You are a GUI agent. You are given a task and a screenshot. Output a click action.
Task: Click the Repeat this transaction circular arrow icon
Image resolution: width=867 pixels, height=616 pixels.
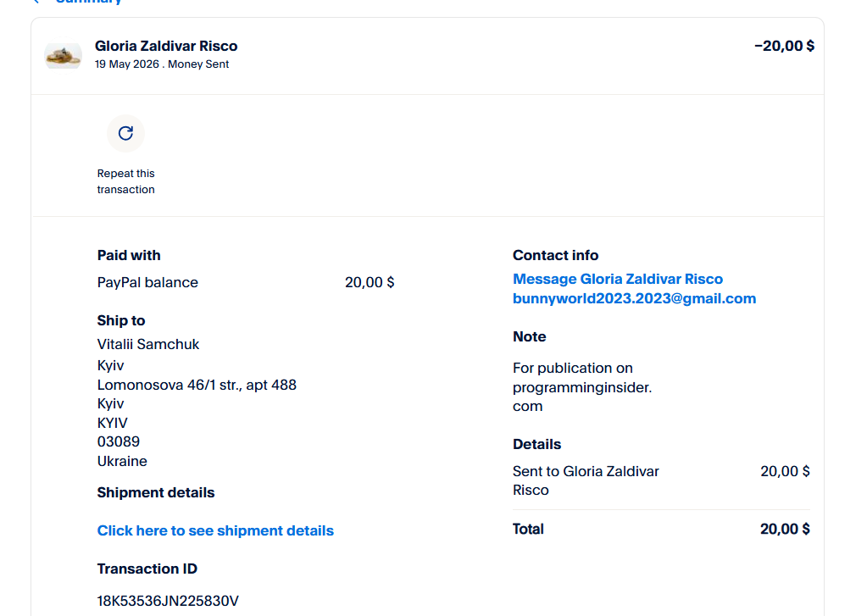coord(125,133)
